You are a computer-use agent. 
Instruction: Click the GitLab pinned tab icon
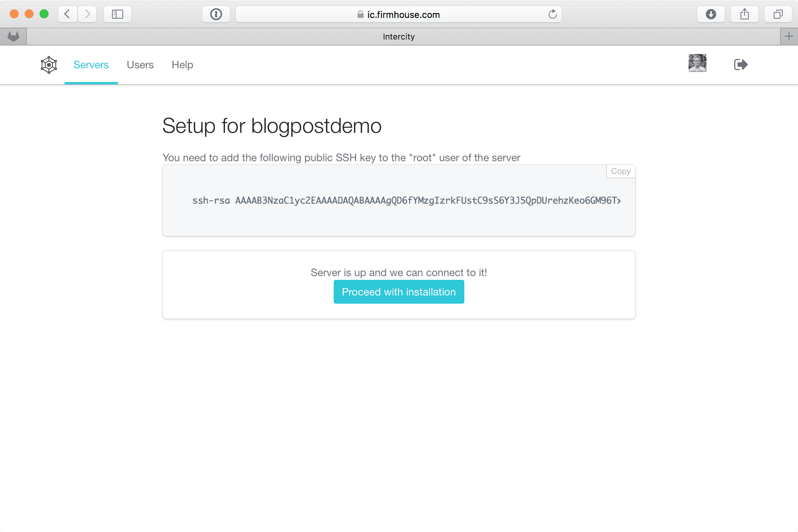[x=13, y=37]
